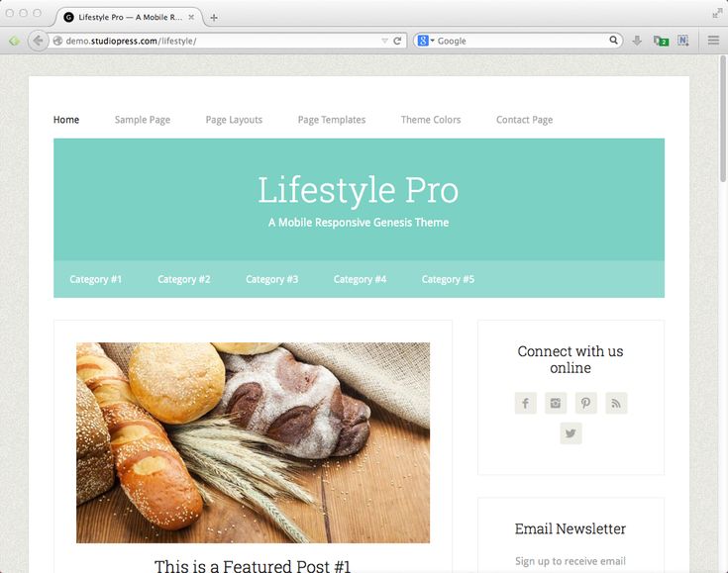Open a new tab with plus button
728x573 pixels.
click(214, 18)
